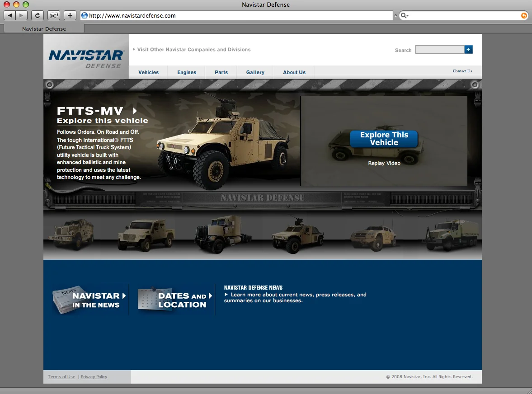532x394 pixels.
Task: Reload the page with the refresh icon
Action: 38,15
